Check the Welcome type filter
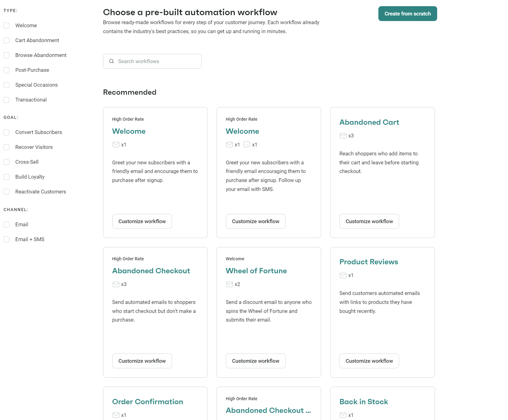 [6, 25]
